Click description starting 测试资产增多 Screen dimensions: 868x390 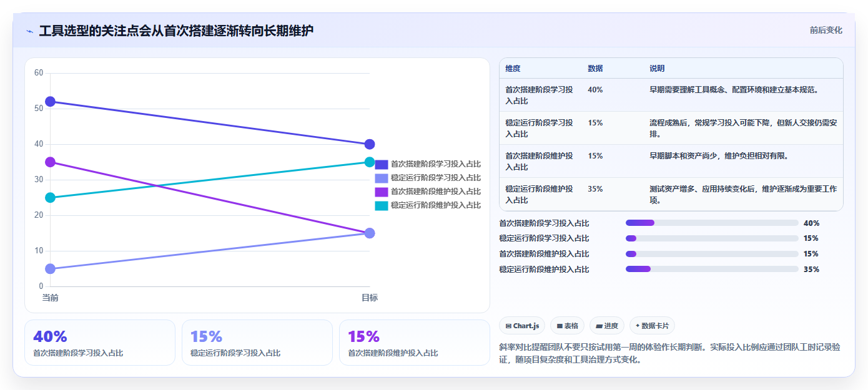[743, 194]
